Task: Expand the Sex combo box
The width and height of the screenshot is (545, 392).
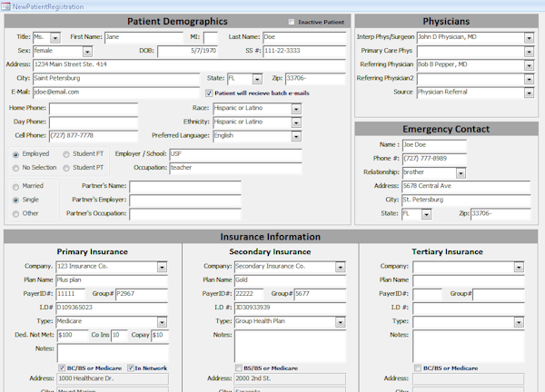Action: pos(87,52)
